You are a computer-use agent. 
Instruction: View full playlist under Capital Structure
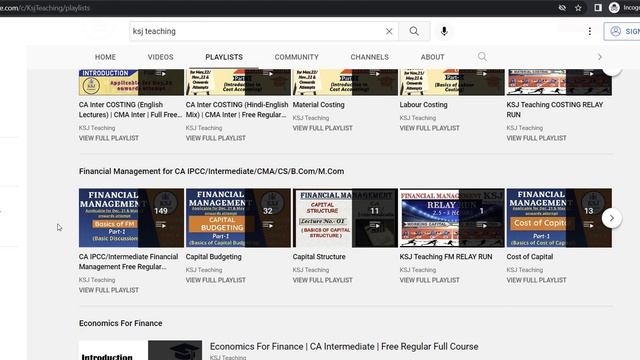[x=322, y=280]
